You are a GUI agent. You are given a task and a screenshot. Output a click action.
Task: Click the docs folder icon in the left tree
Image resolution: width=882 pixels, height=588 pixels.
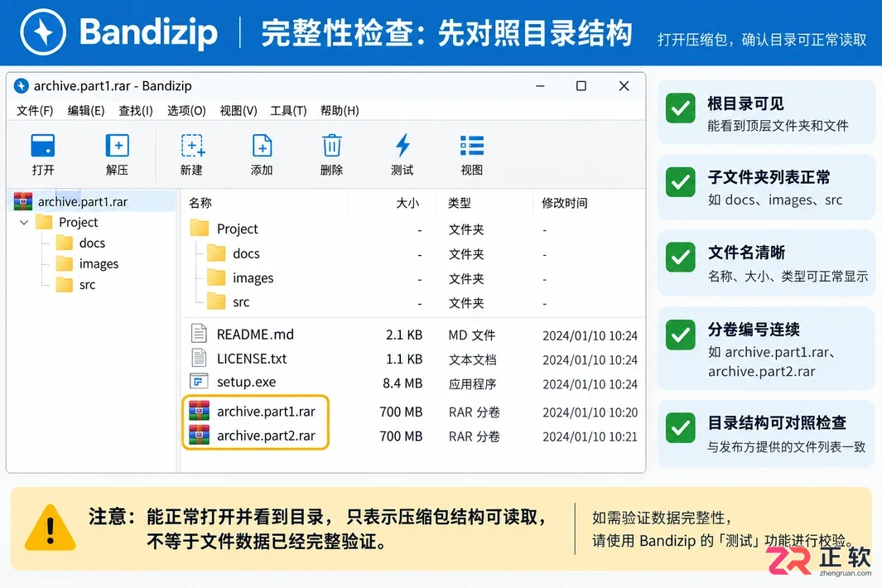[x=64, y=243]
